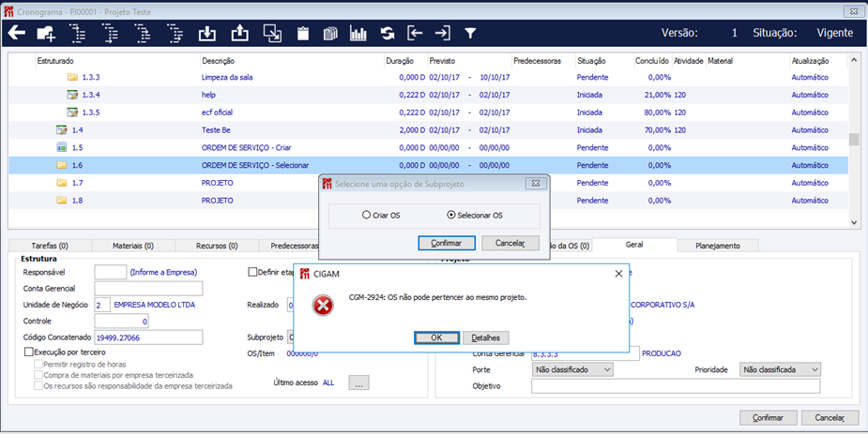Click the new folder add icon
Screen dimensions: 868x434
[46, 33]
